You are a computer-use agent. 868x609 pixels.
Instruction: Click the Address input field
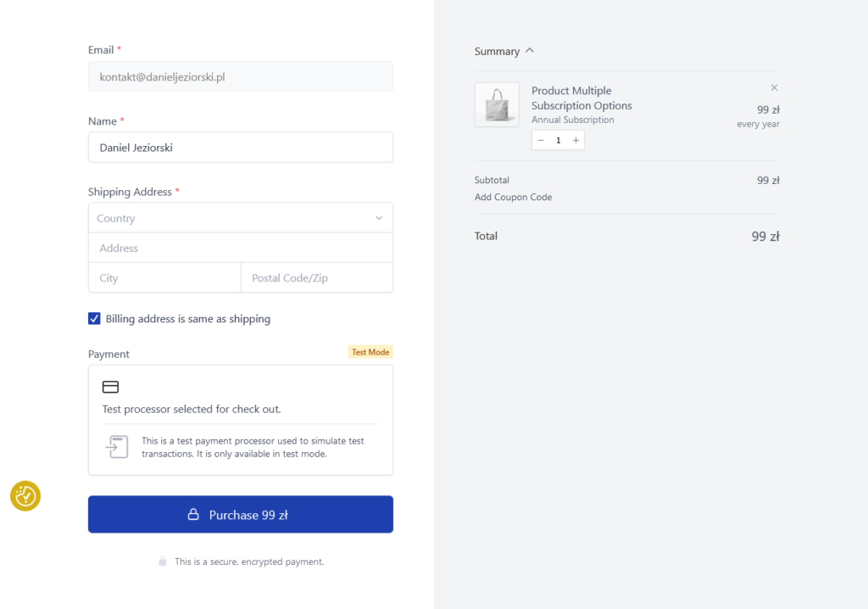(241, 248)
